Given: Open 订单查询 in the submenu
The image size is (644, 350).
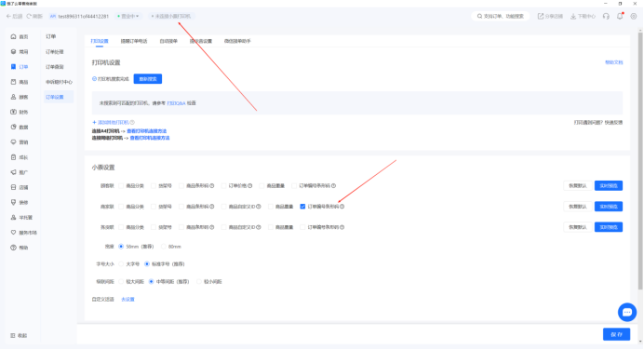Looking at the screenshot, I should click(55, 66).
